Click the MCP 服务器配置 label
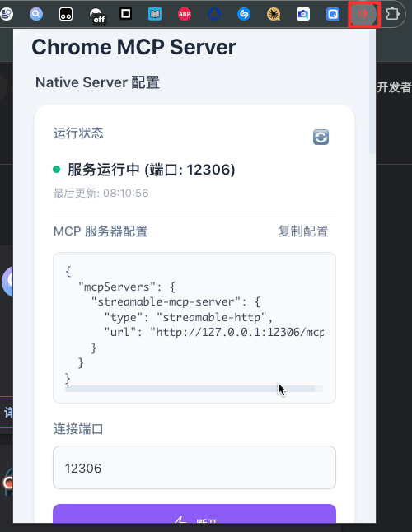The image size is (412, 532). click(x=101, y=231)
